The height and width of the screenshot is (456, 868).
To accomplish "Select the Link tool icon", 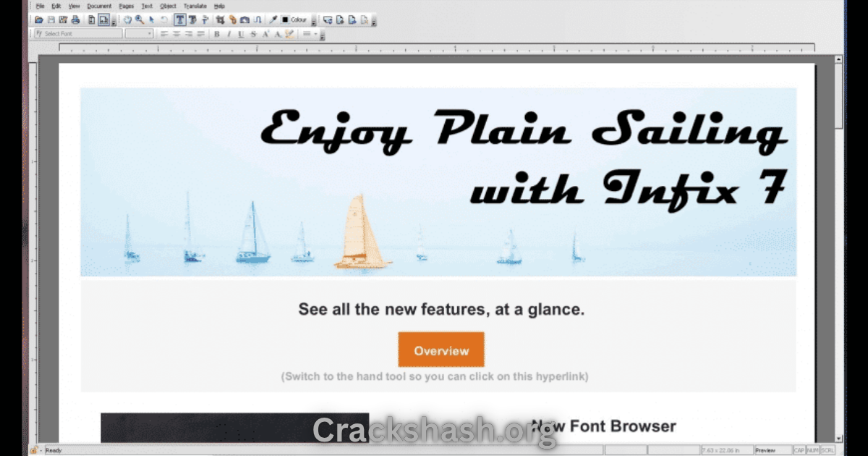I will (233, 20).
